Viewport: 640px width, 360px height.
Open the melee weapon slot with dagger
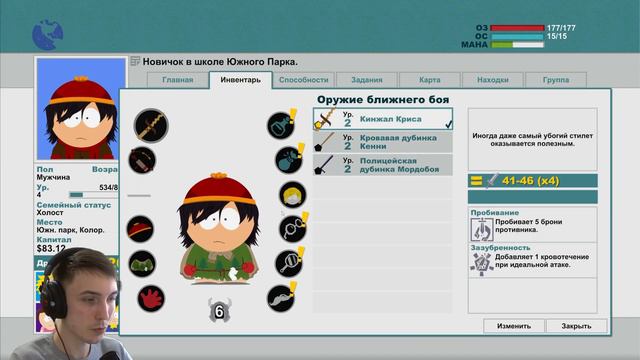click(151, 125)
